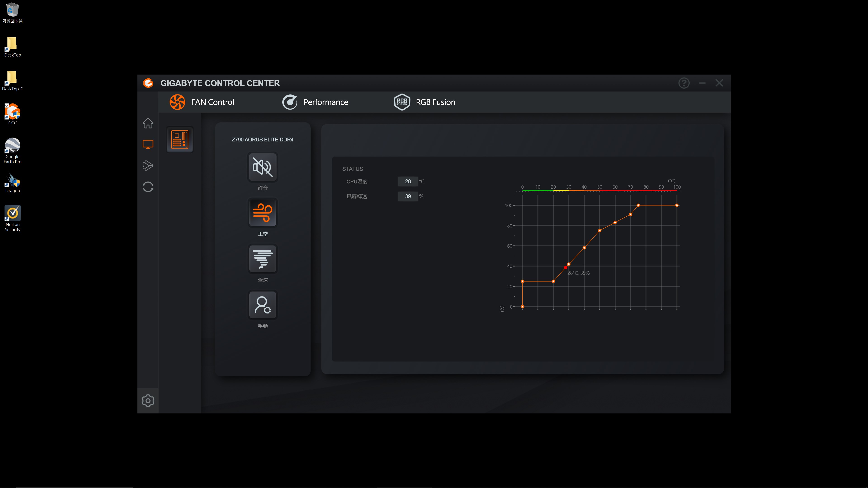868x488 pixels.
Task: Click fan curve point at 40°C, 58%
Action: click(x=584, y=248)
